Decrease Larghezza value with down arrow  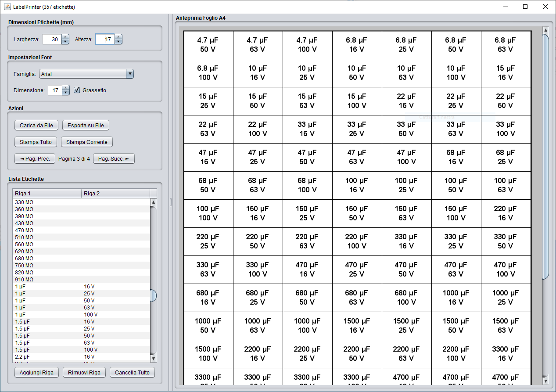(x=65, y=42)
